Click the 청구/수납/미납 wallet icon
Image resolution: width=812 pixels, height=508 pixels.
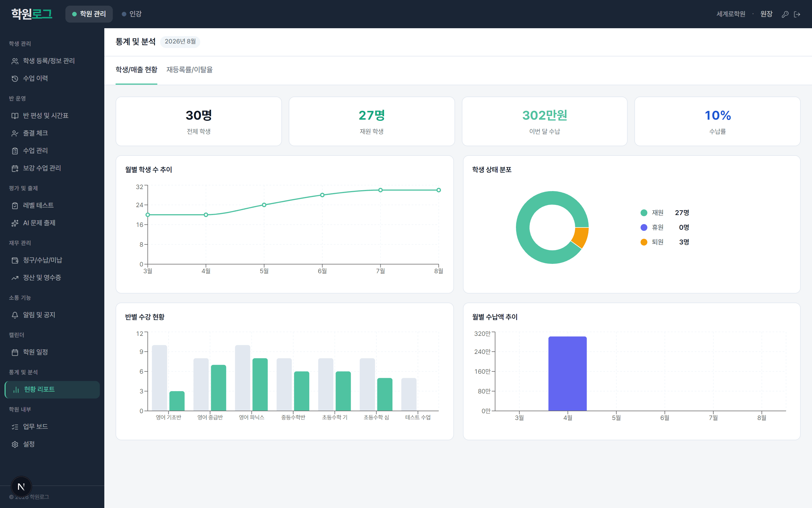(15, 260)
